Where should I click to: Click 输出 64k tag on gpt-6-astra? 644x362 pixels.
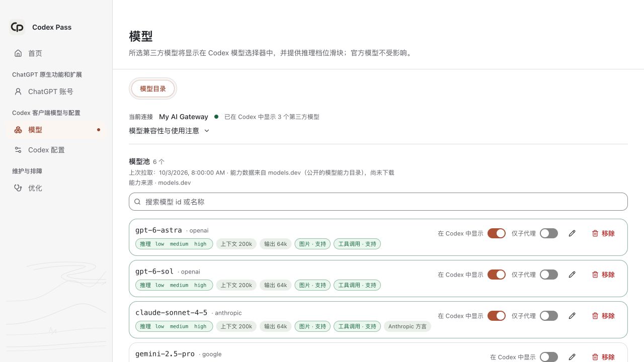(x=276, y=244)
